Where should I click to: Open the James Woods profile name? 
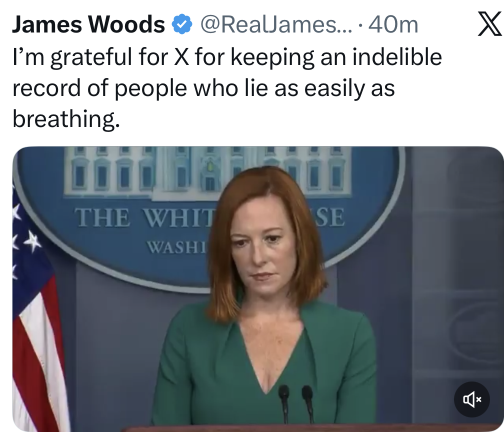coord(88,24)
